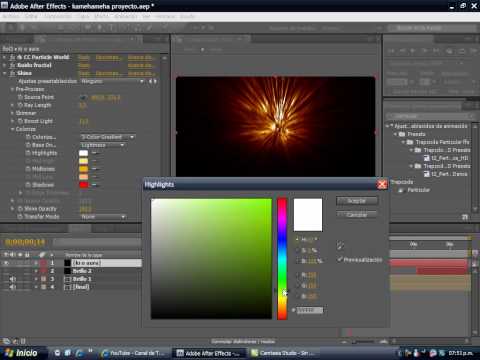The image size is (480, 360).
Task: Open the Transfer Mode dropdown
Action: 103,217
